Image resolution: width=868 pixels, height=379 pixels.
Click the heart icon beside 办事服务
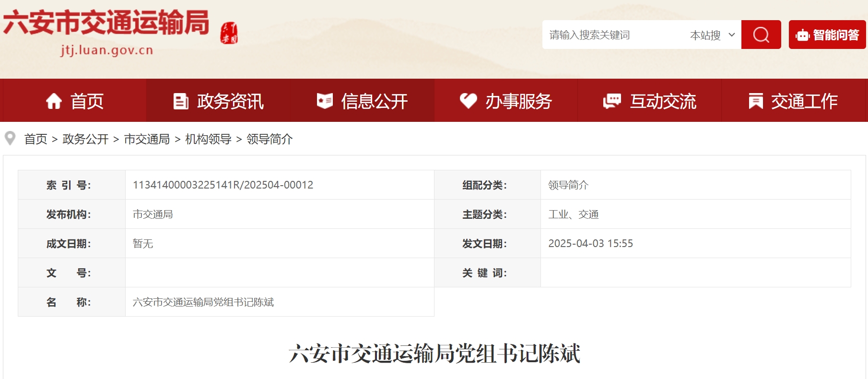[468, 101]
